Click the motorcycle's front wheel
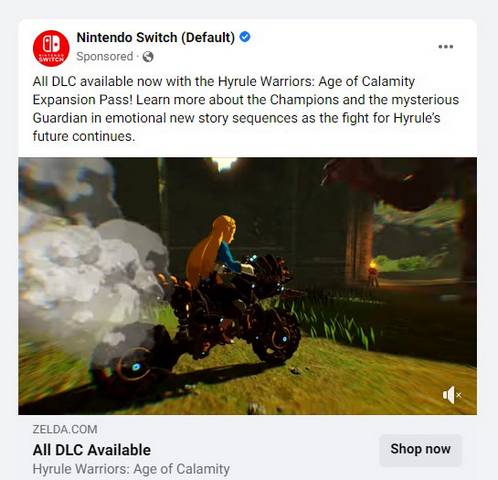This screenshot has height=480, width=498. [x=275, y=338]
